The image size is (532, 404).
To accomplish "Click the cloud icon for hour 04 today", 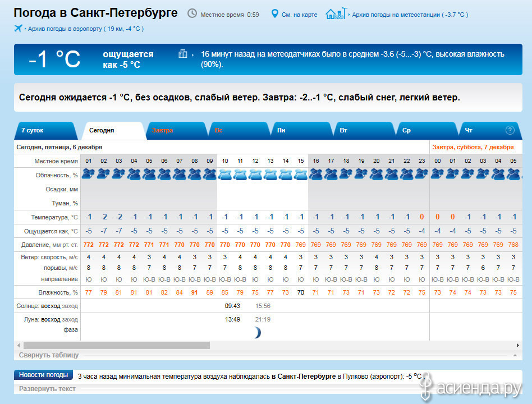I will coord(134,175).
